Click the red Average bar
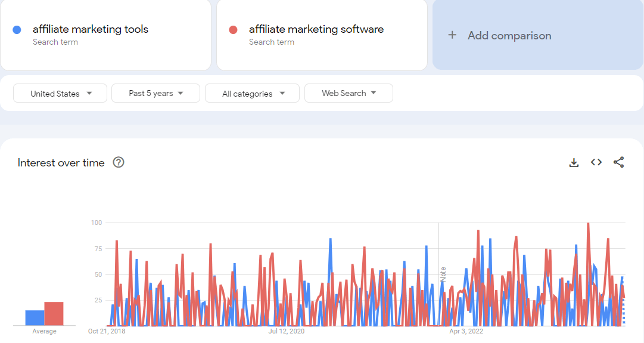Screen dimensions: 644x343 [54, 313]
